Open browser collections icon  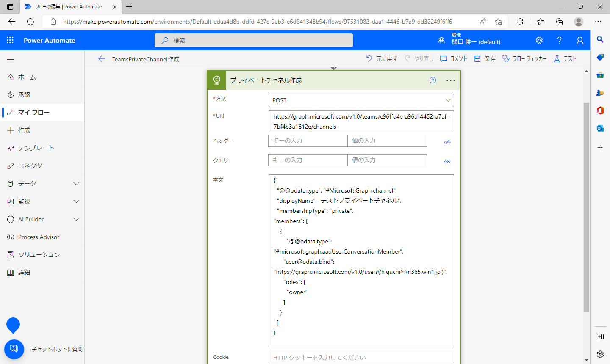559,22
